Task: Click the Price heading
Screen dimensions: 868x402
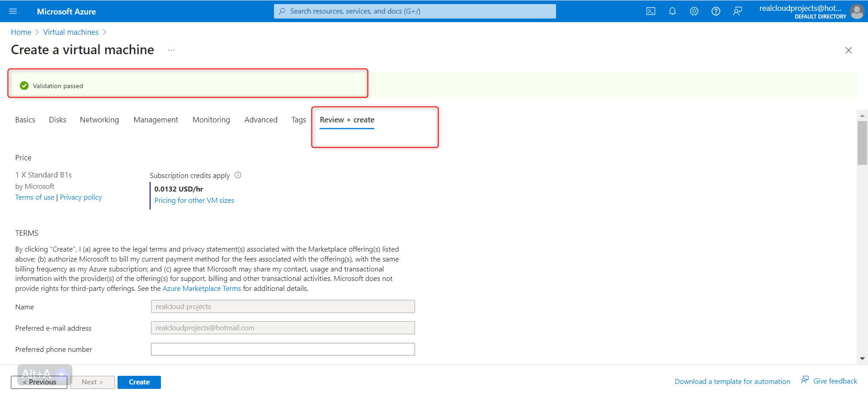Action: (x=24, y=158)
